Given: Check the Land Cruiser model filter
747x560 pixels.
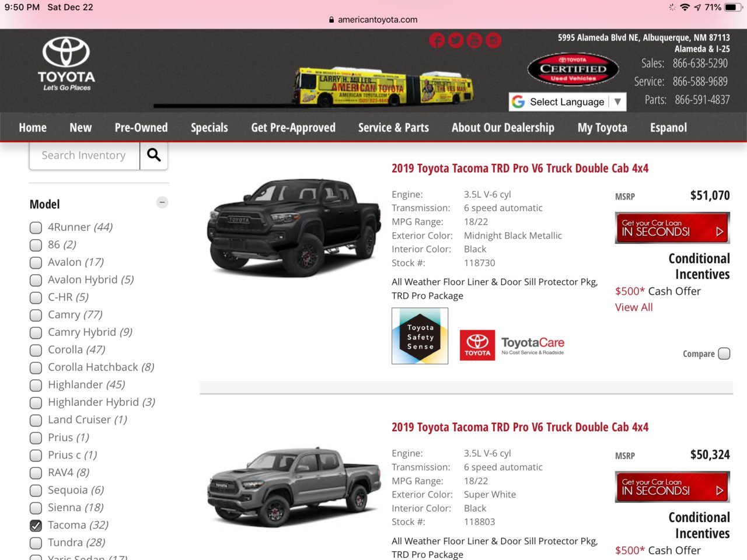Looking at the screenshot, I should pyautogui.click(x=36, y=420).
